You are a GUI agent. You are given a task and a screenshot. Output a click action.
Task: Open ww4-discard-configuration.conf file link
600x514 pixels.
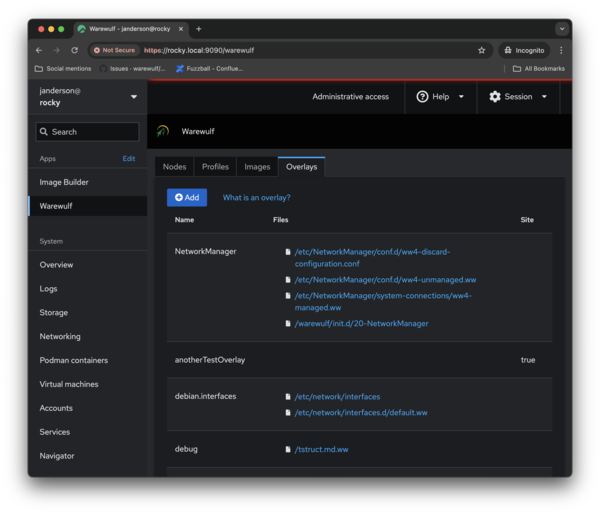click(x=372, y=258)
